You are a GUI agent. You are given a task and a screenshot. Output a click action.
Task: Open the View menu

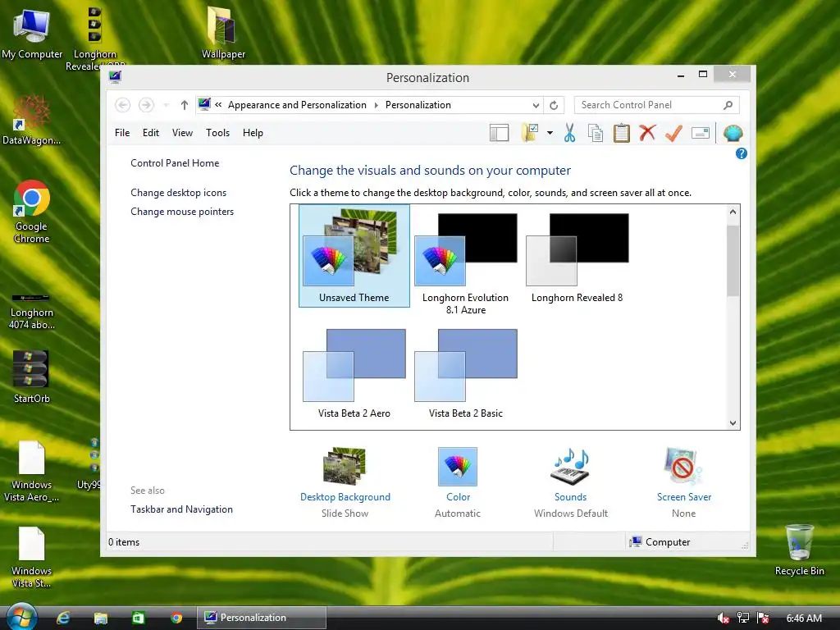[182, 133]
